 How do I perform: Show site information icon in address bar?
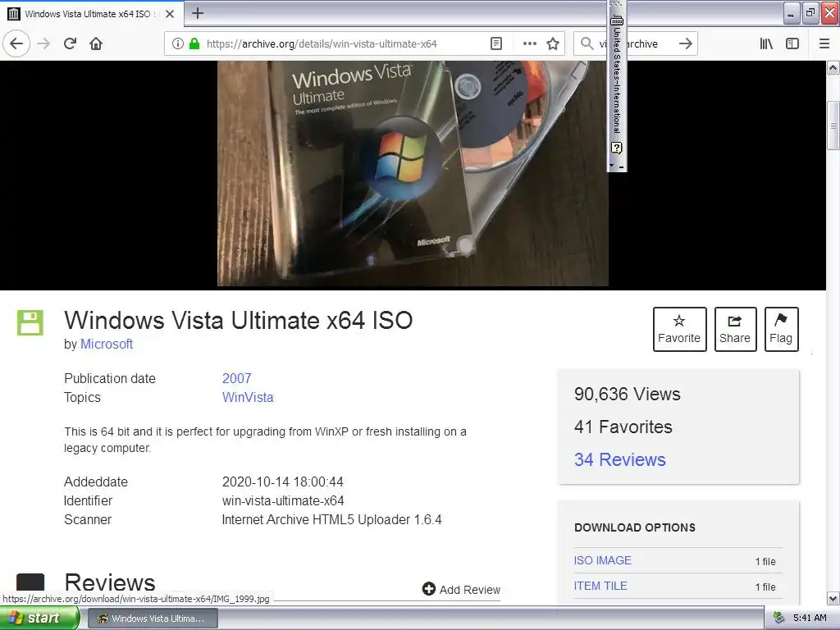[177, 44]
